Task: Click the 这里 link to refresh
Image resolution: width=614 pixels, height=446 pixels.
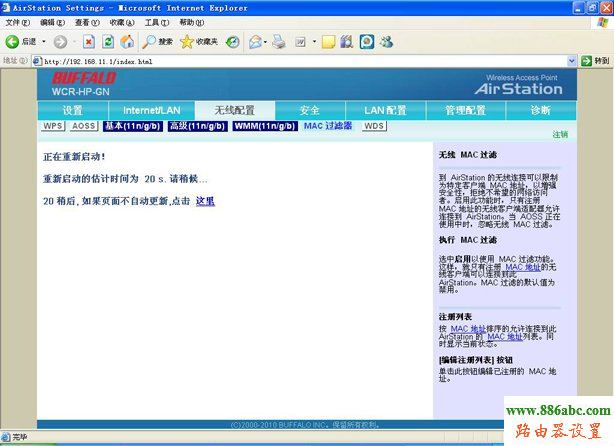Action: pos(204,201)
